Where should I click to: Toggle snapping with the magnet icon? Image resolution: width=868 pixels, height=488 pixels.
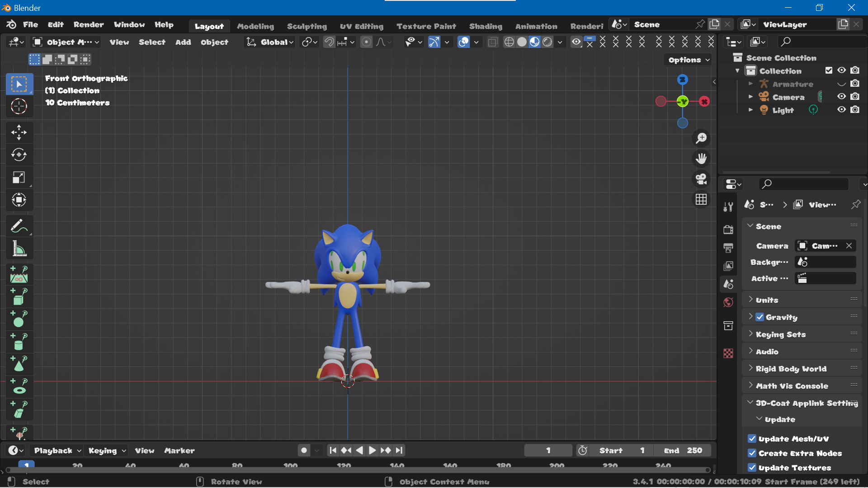click(329, 42)
